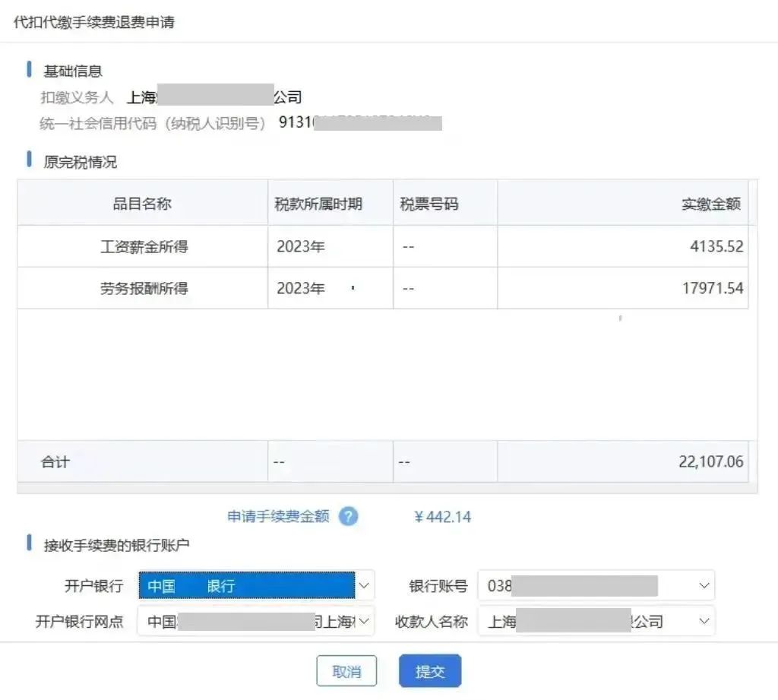778x700 pixels.
Task: Click the 22,107.06 total amount cell
Action: (710, 461)
